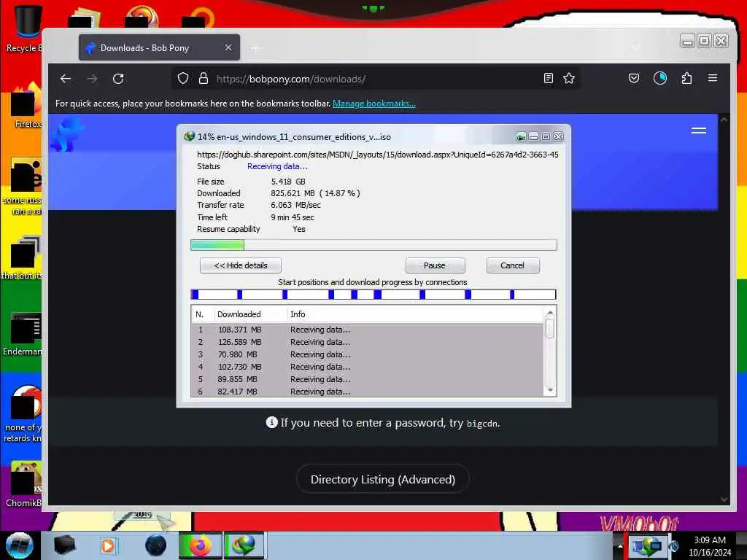This screenshot has width=747, height=560.
Task: Open the ChomikBox desktop icon
Action: pos(24,484)
